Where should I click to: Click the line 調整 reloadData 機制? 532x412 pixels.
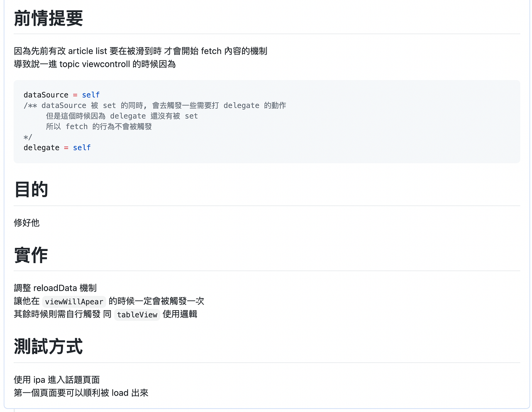pos(55,288)
